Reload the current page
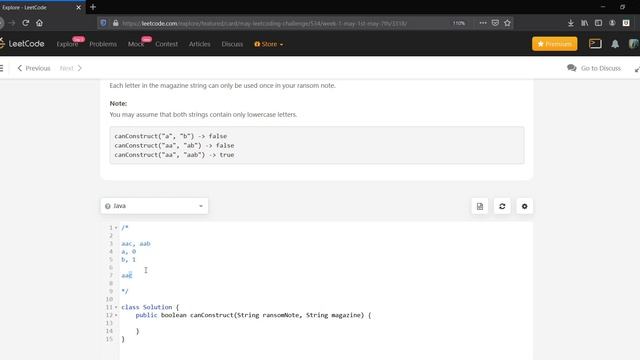 tap(26, 23)
